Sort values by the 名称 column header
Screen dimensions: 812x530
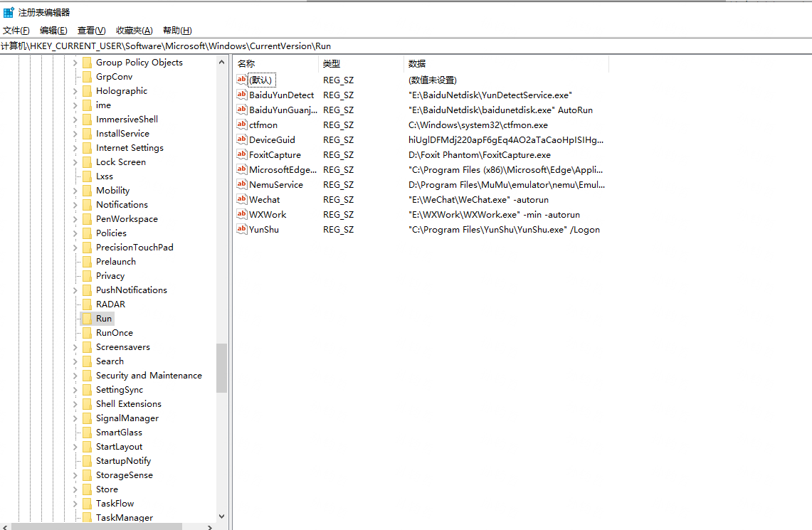(275, 63)
